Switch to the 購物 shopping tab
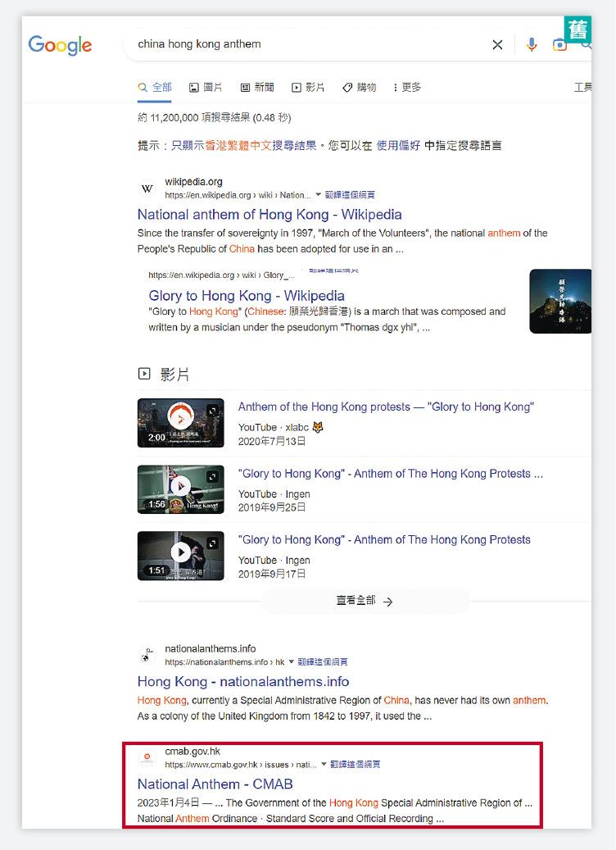The height and width of the screenshot is (850, 616). (x=360, y=87)
